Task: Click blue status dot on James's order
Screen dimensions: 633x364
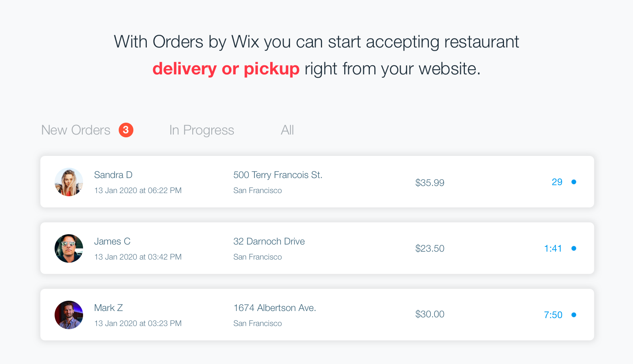Action: click(574, 248)
